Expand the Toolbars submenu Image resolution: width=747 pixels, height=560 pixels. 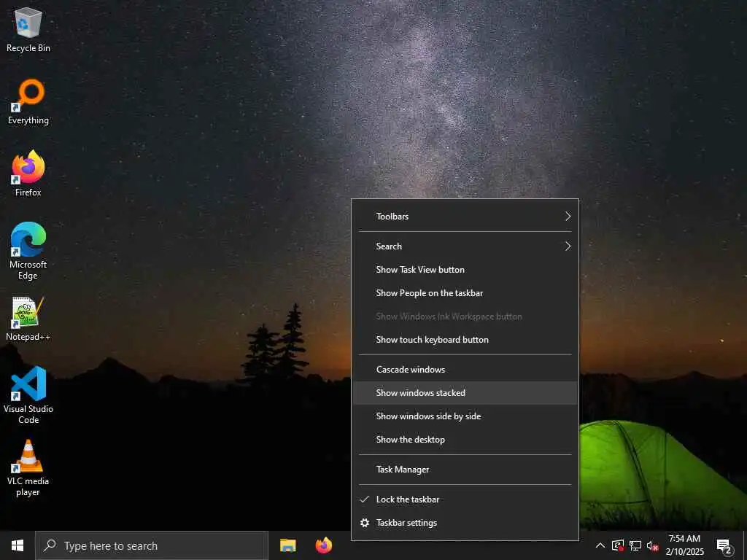(x=465, y=216)
